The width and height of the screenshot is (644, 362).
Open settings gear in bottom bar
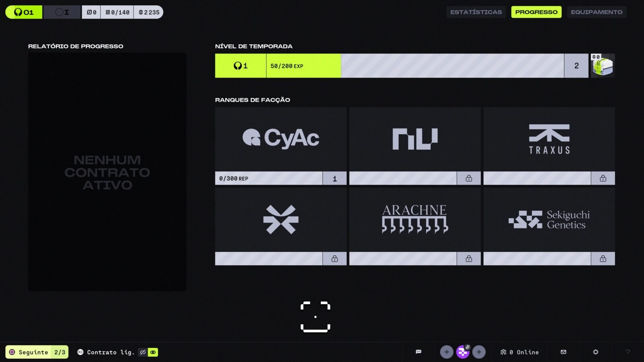(x=596, y=352)
